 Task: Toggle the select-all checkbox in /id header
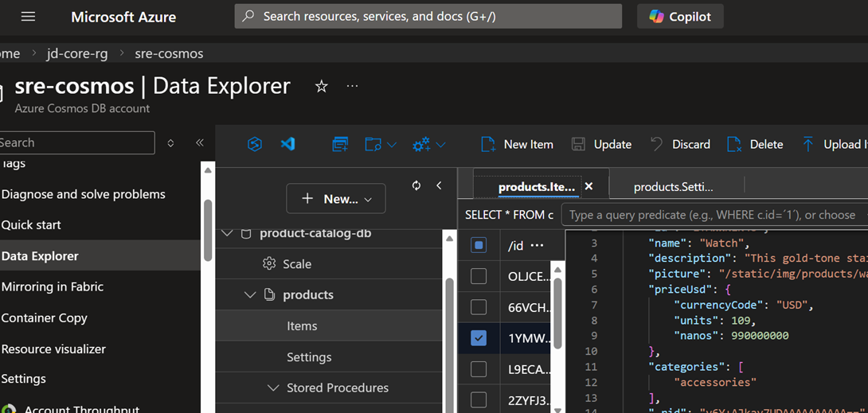pyautogui.click(x=479, y=245)
